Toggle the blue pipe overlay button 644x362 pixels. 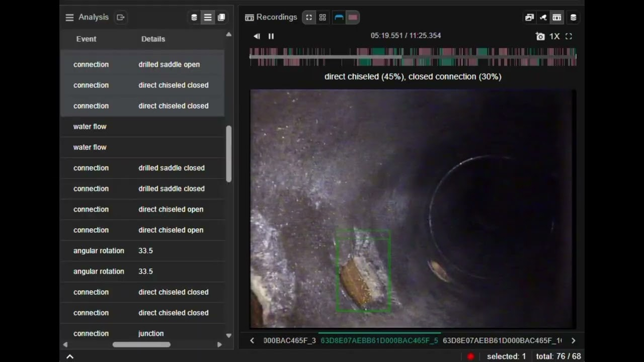(x=339, y=18)
